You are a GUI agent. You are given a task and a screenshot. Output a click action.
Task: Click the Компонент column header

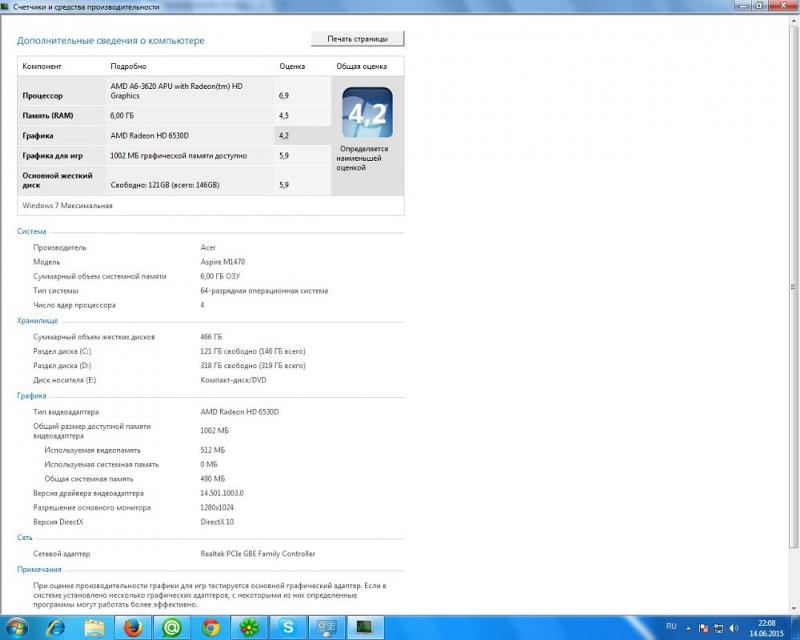click(x=42, y=66)
